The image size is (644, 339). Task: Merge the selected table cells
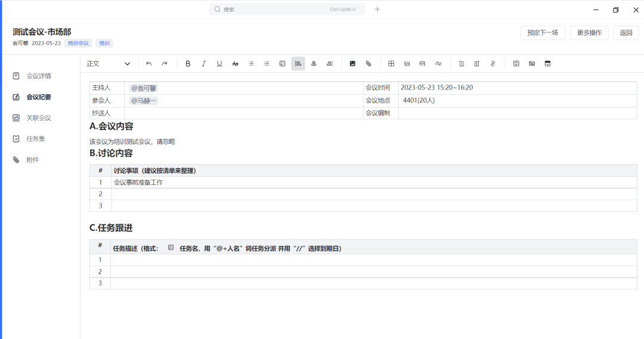pyautogui.click(x=516, y=64)
